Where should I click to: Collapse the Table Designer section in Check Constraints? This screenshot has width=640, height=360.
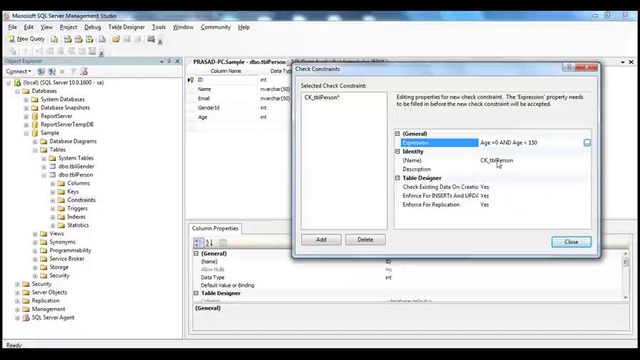pyautogui.click(x=397, y=178)
